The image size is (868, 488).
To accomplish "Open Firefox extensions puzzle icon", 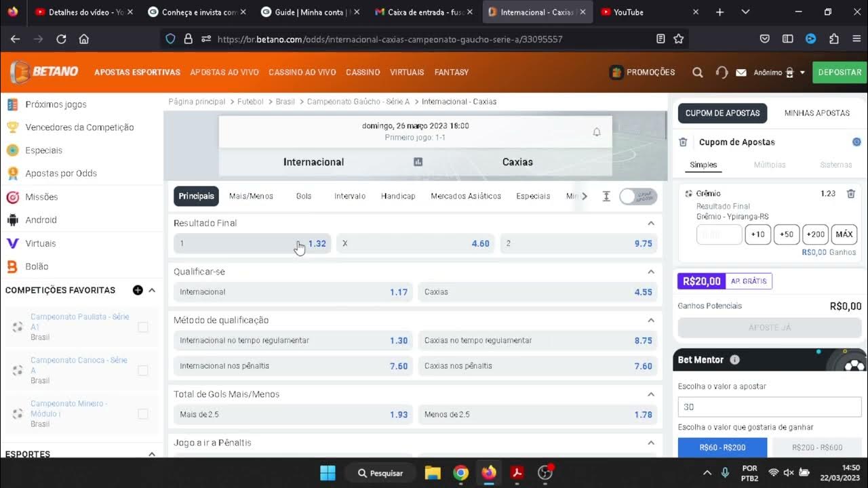I will point(834,39).
